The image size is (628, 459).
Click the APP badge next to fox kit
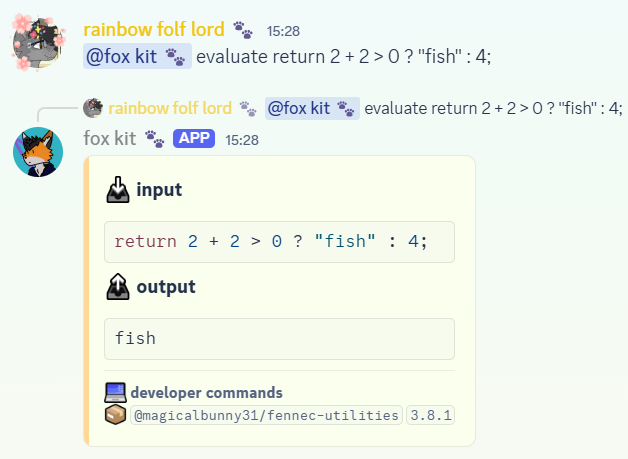click(194, 139)
